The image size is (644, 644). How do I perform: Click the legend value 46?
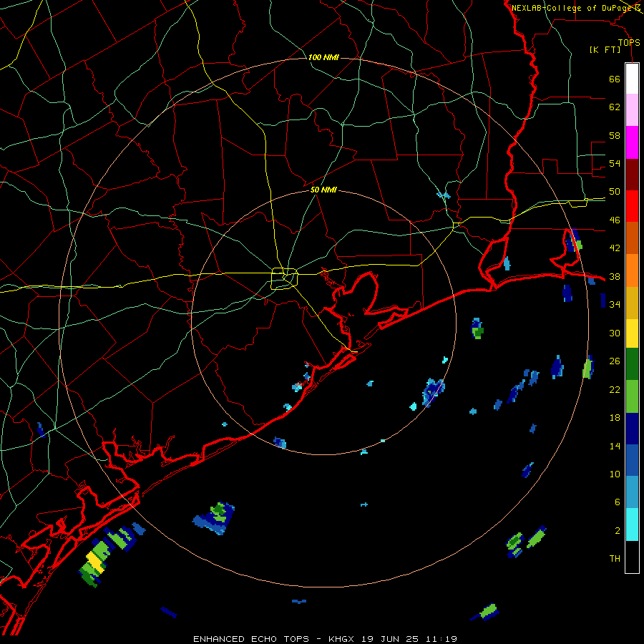615,220
